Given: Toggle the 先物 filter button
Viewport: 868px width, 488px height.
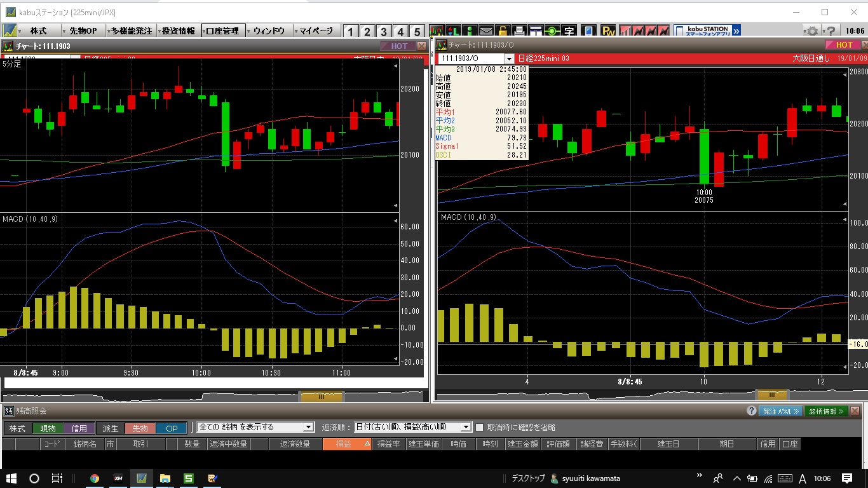Looking at the screenshot, I should (140, 428).
